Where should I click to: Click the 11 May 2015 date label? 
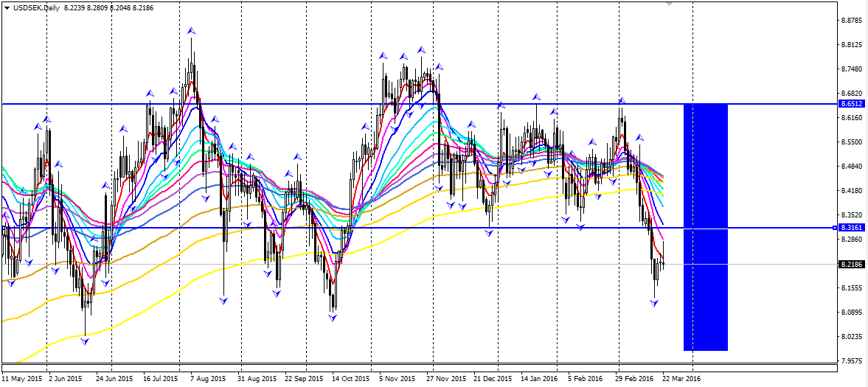click(22, 379)
